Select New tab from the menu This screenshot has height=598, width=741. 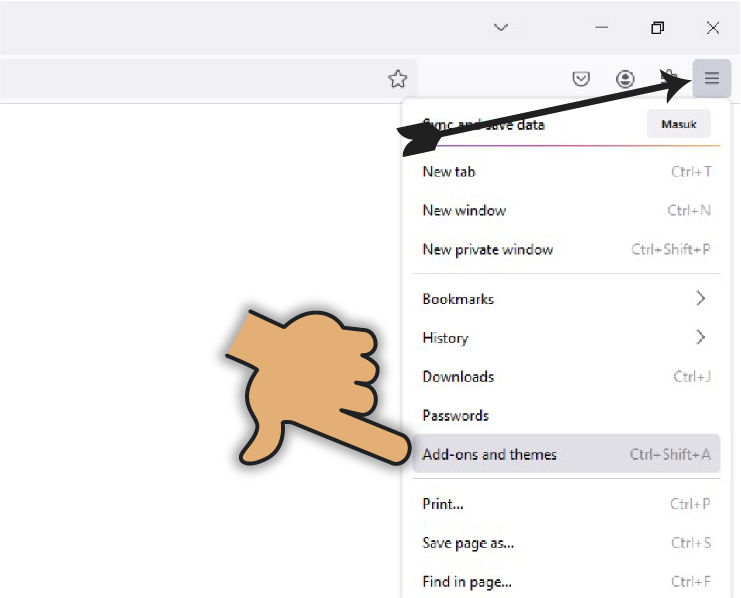[449, 172]
